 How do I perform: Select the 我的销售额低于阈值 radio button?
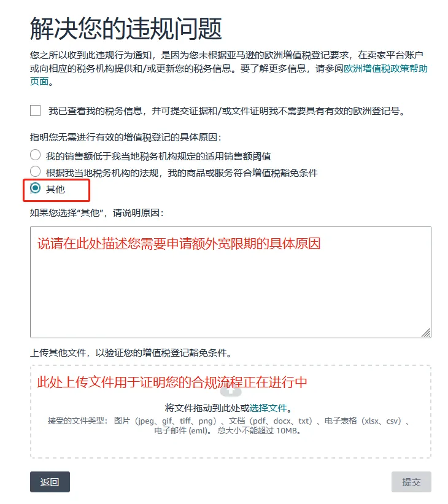[x=35, y=155]
